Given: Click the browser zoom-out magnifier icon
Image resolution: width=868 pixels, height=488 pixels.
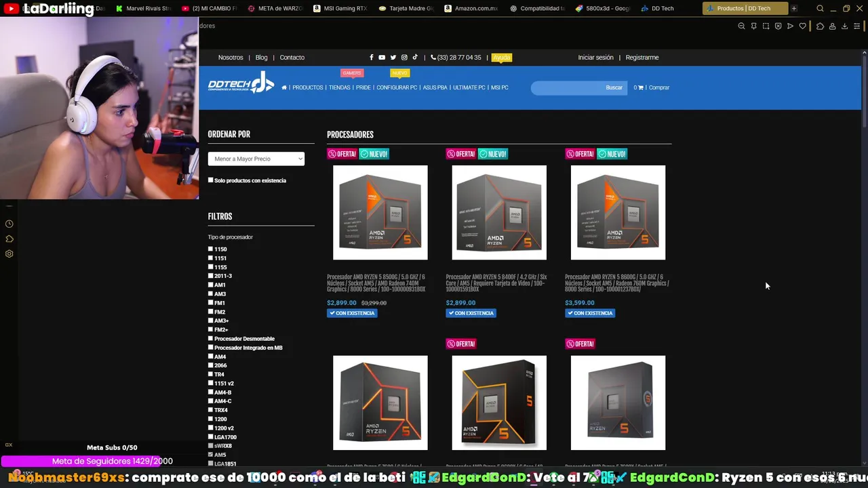Looking at the screenshot, I should click(741, 26).
